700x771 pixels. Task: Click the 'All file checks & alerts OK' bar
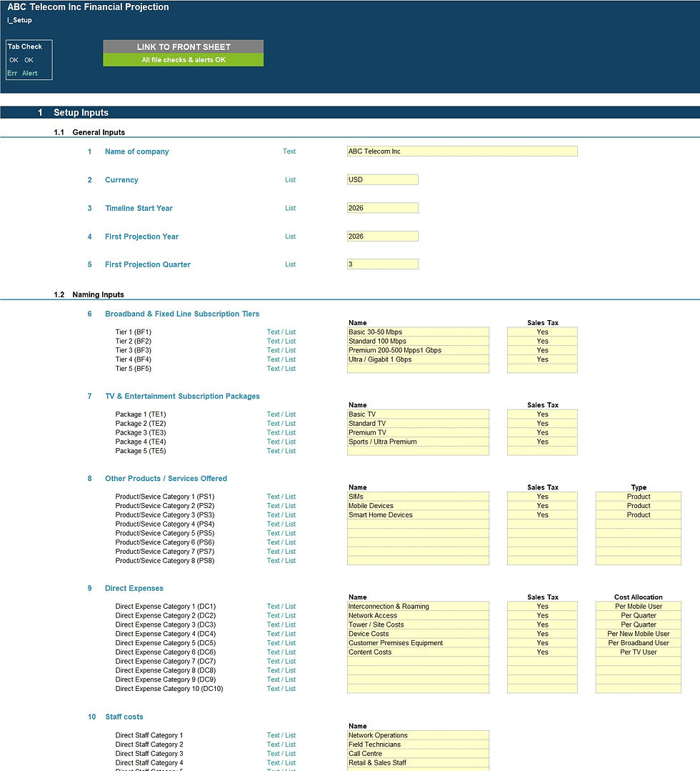tap(183, 60)
